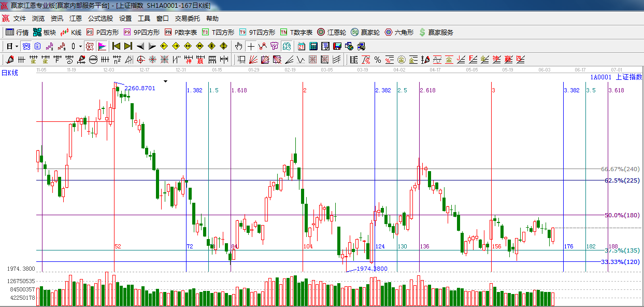644x307 pixels.
Task: Click the floppy disk save icon
Action: (x=338, y=46)
